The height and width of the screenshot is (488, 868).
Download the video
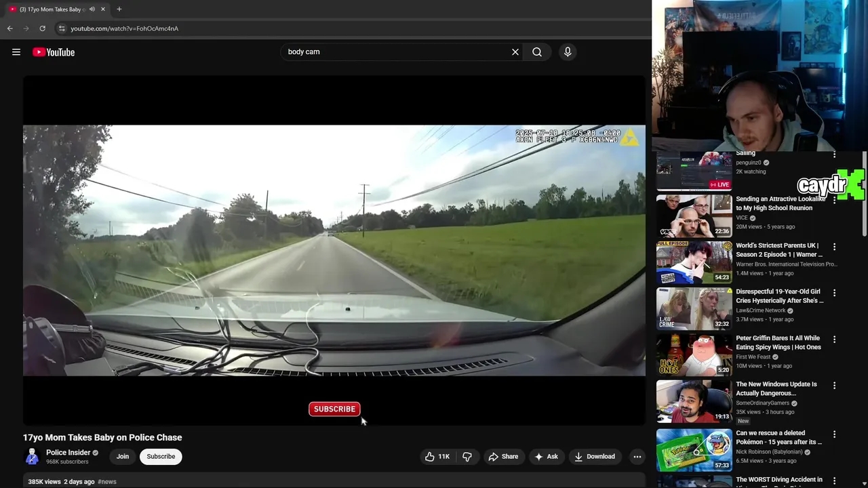click(x=595, y=457)
